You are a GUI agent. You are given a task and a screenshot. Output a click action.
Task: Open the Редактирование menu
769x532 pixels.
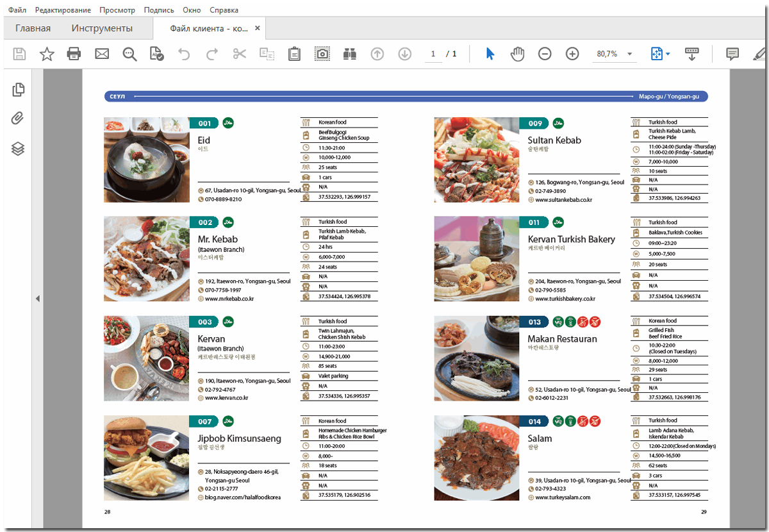(x=63, y=10)
